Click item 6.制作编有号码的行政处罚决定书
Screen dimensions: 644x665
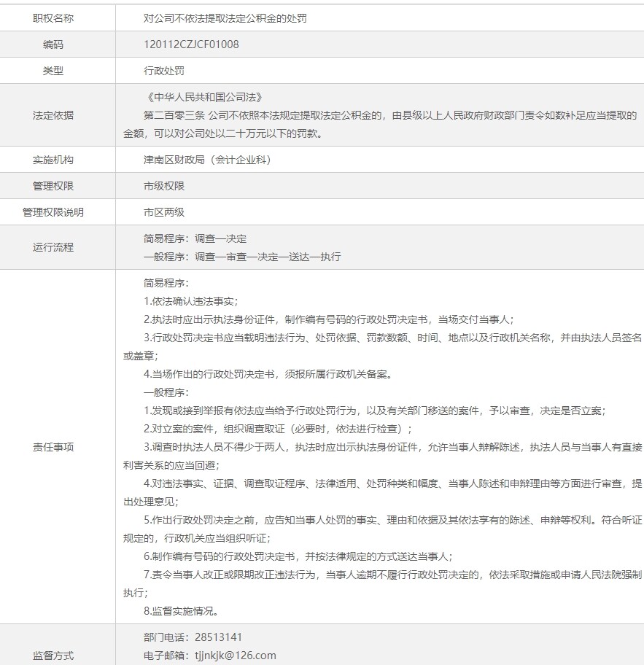click(x=298, y=557)
